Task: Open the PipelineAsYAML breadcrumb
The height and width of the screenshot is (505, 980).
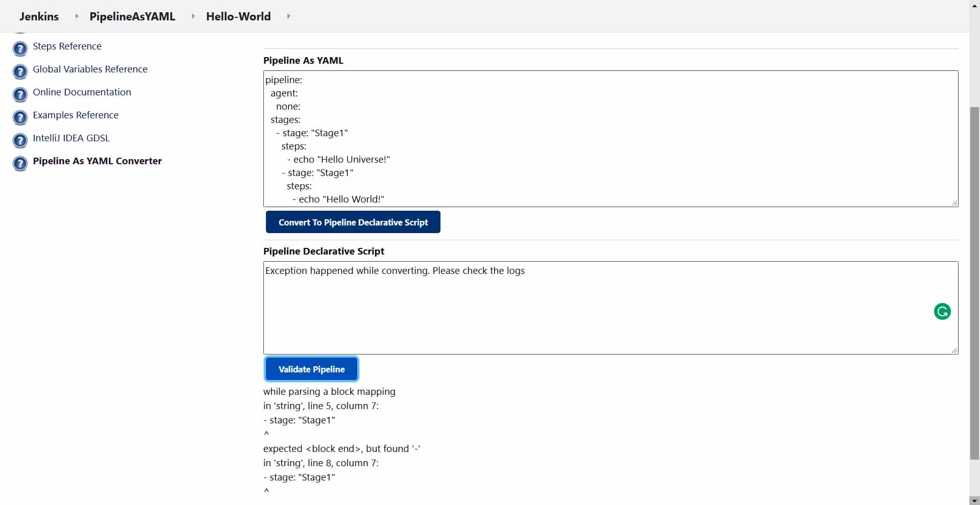Action: tap(132, 16)
